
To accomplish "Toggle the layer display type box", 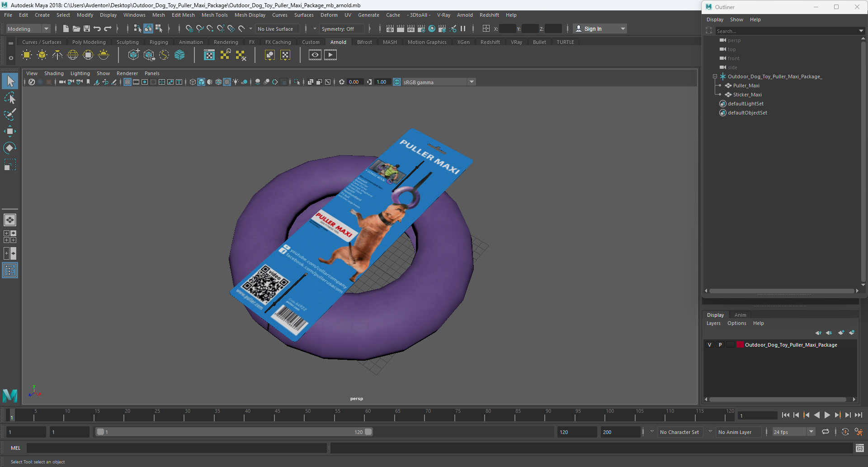I will click(x=731, y=345).
